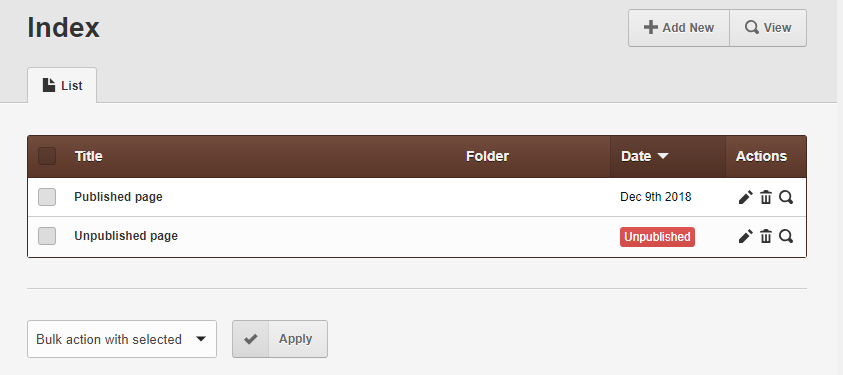Toggle the Date column sort arrow
Viewport: 843px width, 375px height.
pyautogui.click(x=663, y=156)
